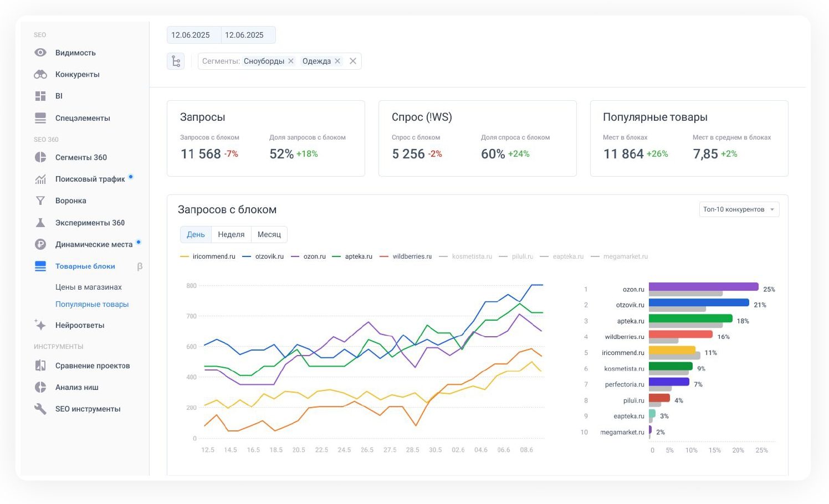Expand the Товарные блоки sidebar section

click(85, 266)
